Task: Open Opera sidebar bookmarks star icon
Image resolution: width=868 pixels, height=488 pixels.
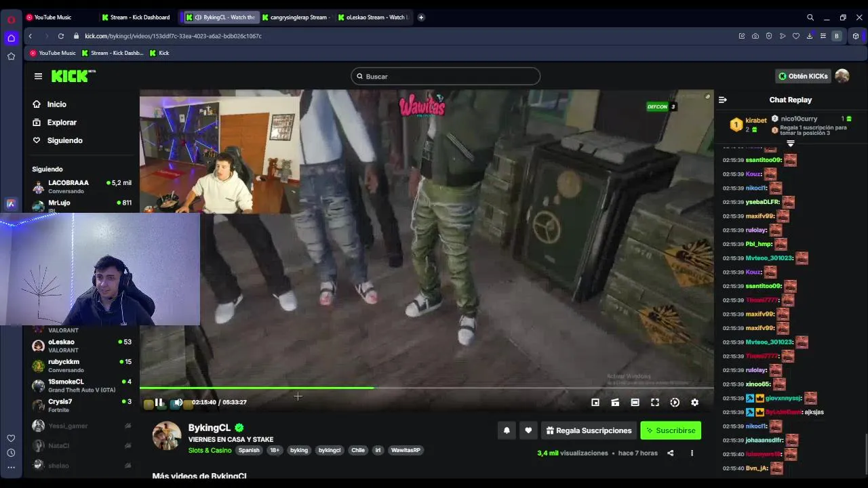Action: [11, 56]
